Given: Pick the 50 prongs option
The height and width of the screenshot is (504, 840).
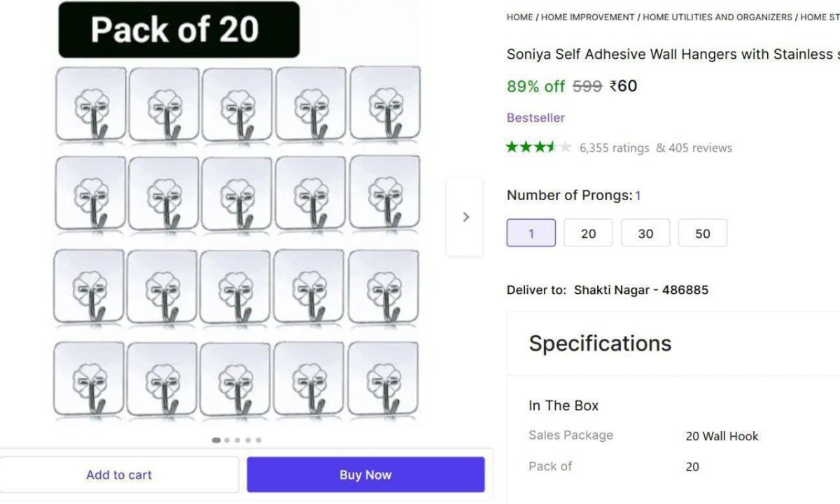Looking at the screenshot, I should [702, 233].
